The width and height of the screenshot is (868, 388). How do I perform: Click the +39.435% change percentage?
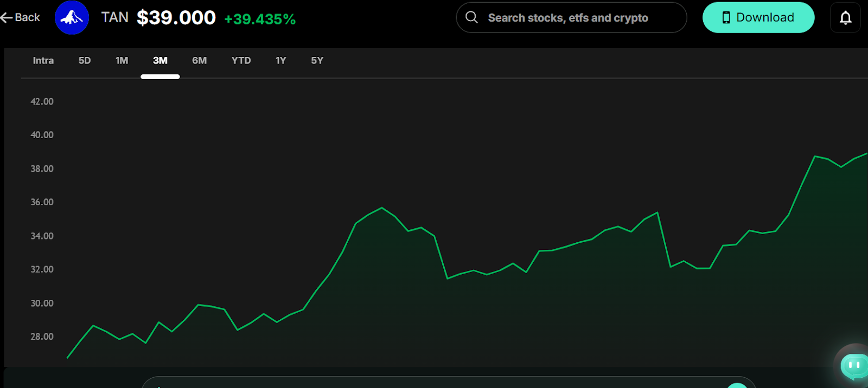pyautogui.click(x=260, y=20)
